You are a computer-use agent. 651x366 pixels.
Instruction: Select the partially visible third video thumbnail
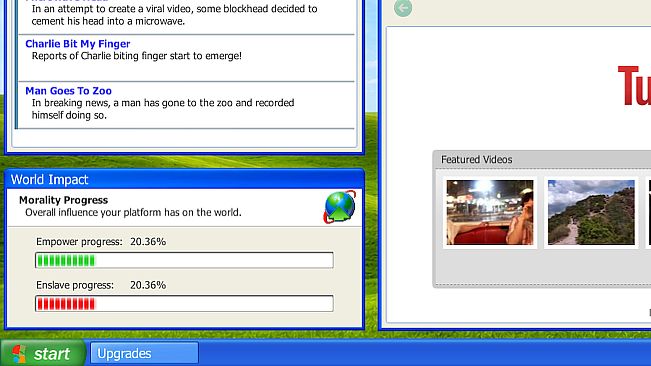tap(649, 212)
